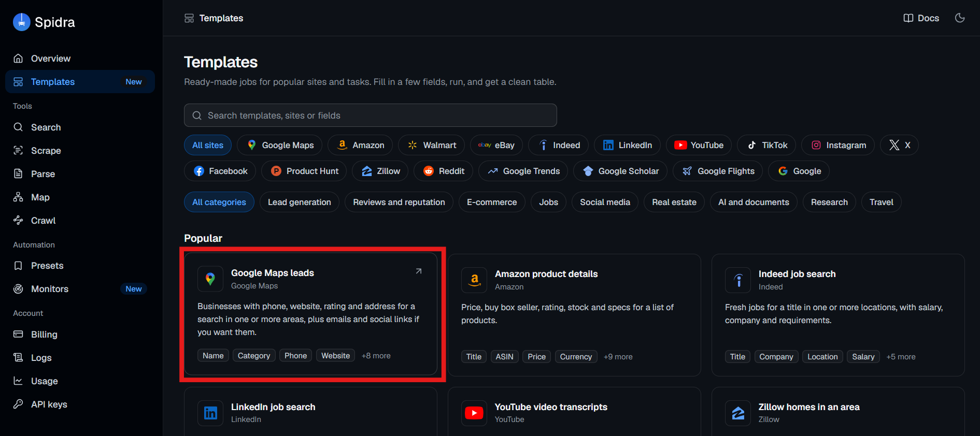Click the Crawl tool icon
The width and height of the screenshot is (980, 436).
(18, 221)
